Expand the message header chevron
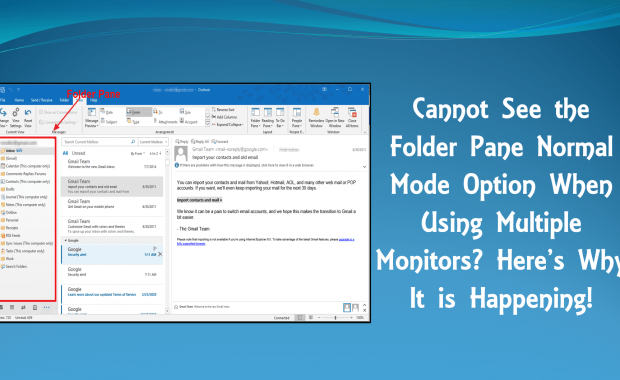This screenshot has width=620, height=380. [x=364, y=167]
